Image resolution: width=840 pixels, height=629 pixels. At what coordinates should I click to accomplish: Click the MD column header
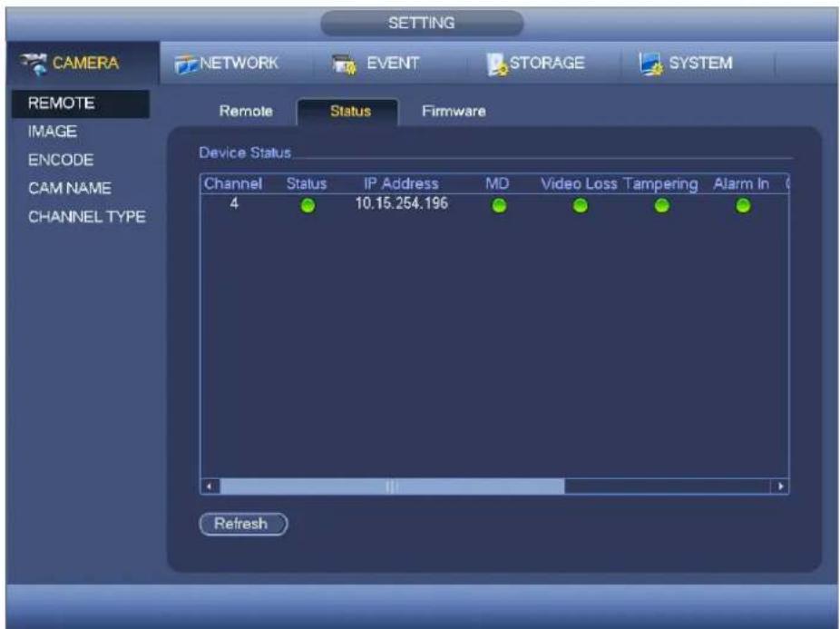click(x=497, y=183)
